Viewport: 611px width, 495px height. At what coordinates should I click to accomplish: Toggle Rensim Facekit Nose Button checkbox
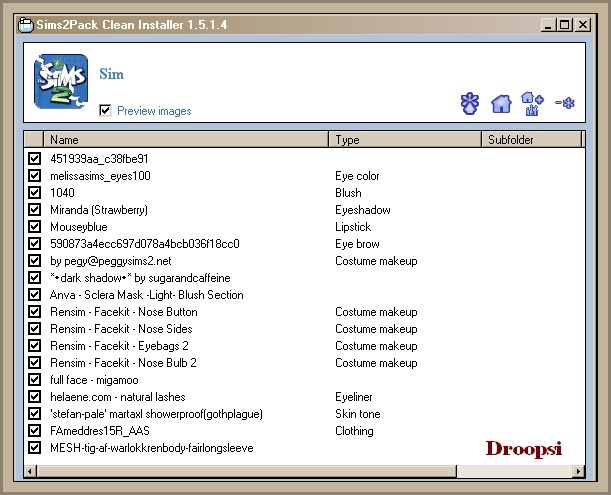click(x=34, y=312)
